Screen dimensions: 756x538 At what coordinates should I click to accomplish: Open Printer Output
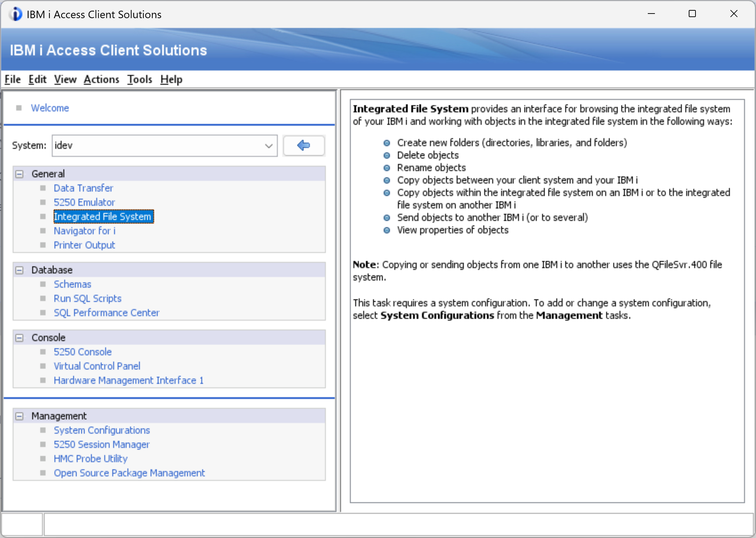[x=84, y=245]
